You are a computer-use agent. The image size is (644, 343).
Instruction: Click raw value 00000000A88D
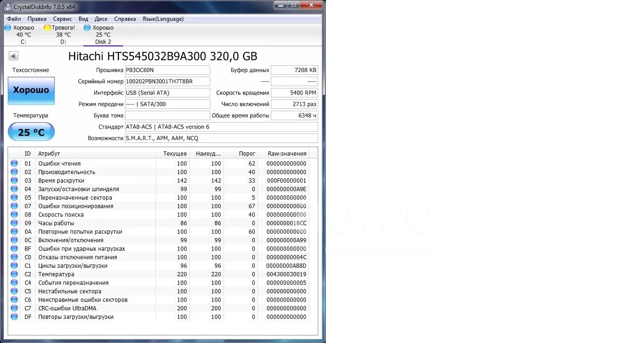coord(286,265)
